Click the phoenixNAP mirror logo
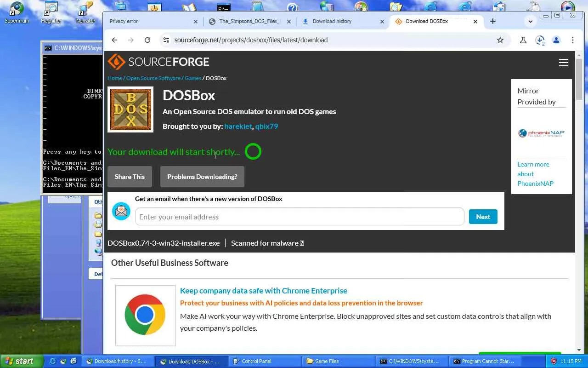Viewport: 588px width, 368px height. pyautogui.click(x=541, y=133)
